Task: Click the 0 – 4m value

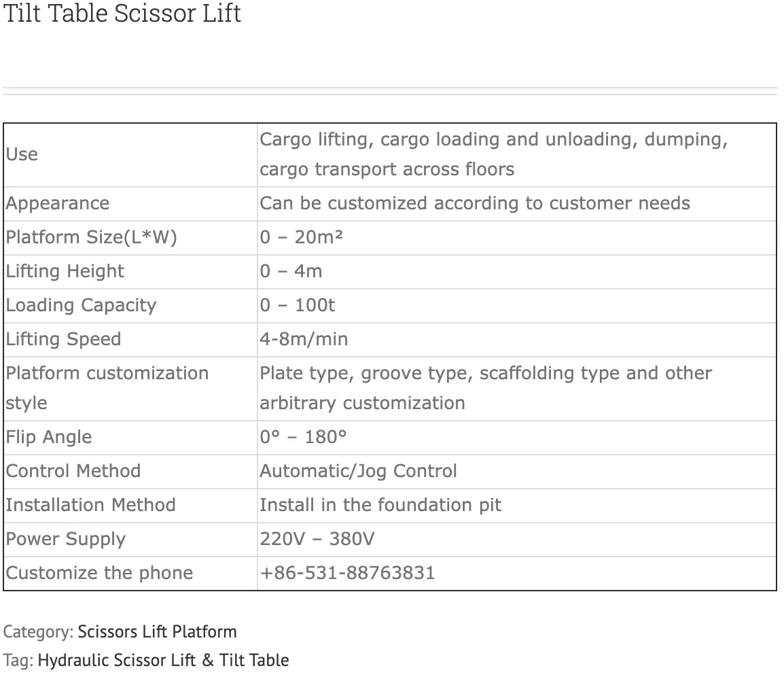Action: [x=291, y=271]
